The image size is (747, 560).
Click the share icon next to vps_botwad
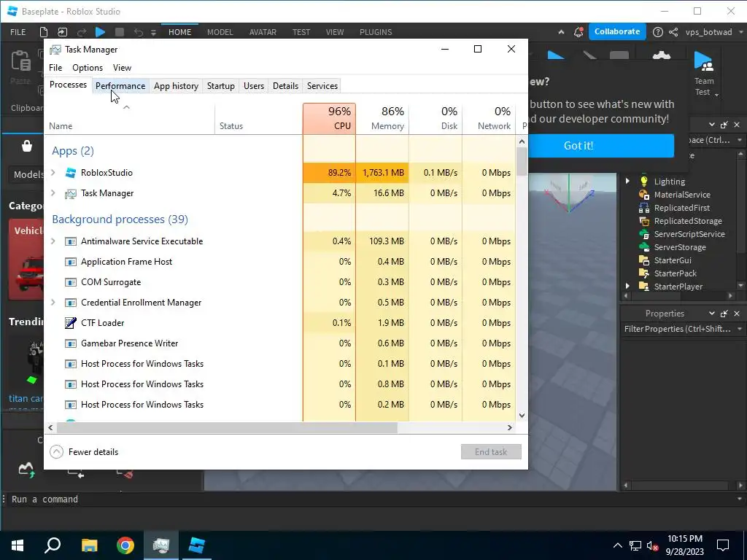[x=673, y=32]
